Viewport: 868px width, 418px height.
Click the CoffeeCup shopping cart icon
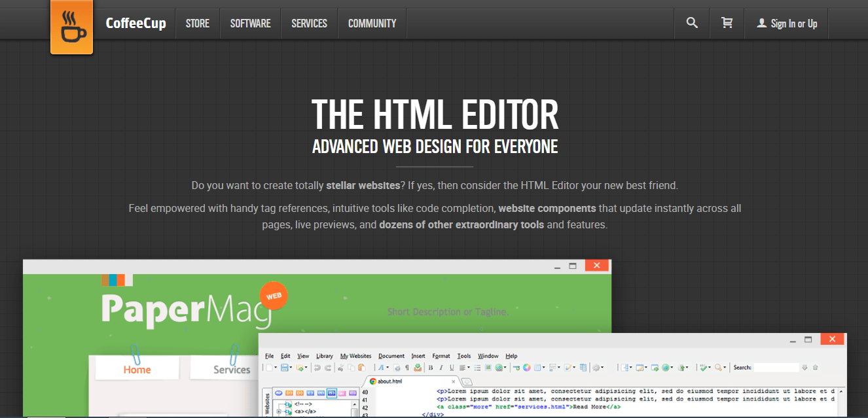(727, 23)
